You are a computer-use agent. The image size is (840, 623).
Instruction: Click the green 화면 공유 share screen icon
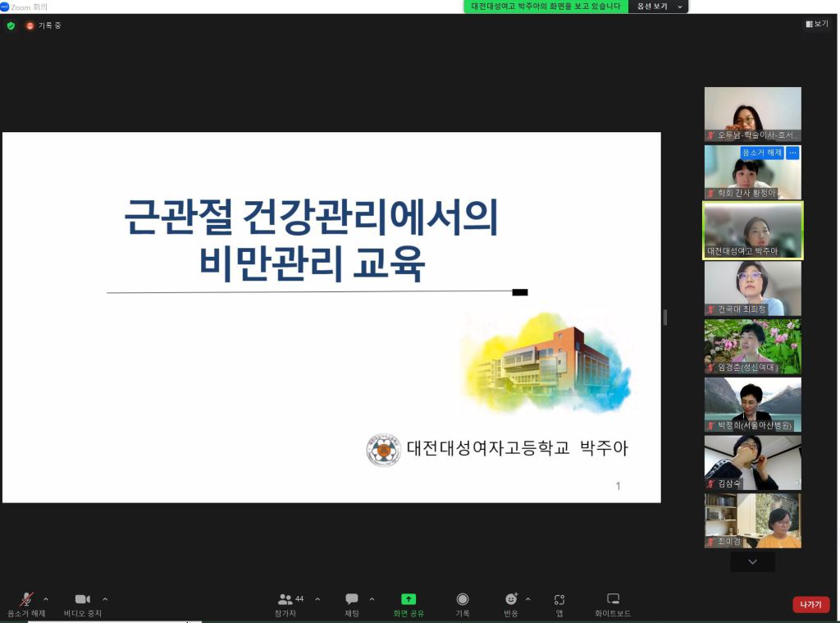click(x=409, y=600)
